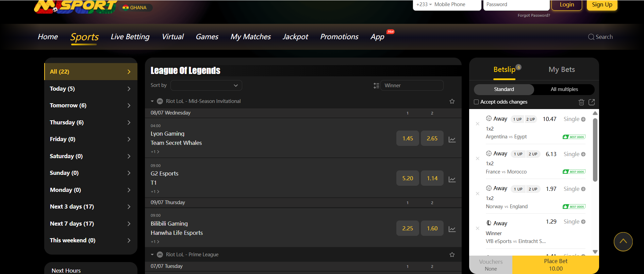Remove VfB eSports selection from betslip
This screenshot has height=274, width=644.
coord(478,228)
